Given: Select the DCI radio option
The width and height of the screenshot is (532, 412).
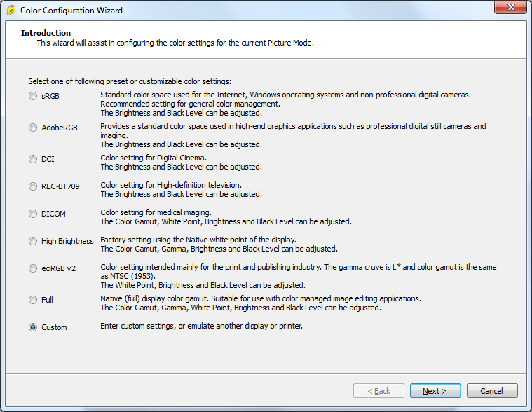Looking at the screenshot, I should pyautogui.click(x=33, y=159).
